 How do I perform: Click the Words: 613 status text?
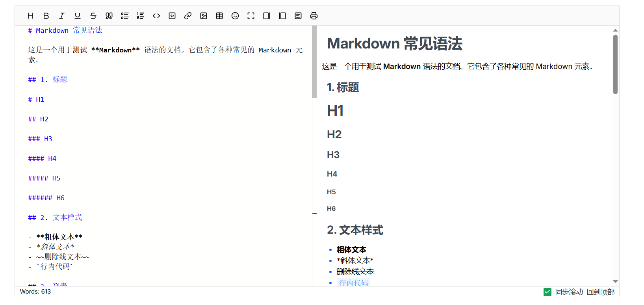pyautogui.click(x=35, y=292)
